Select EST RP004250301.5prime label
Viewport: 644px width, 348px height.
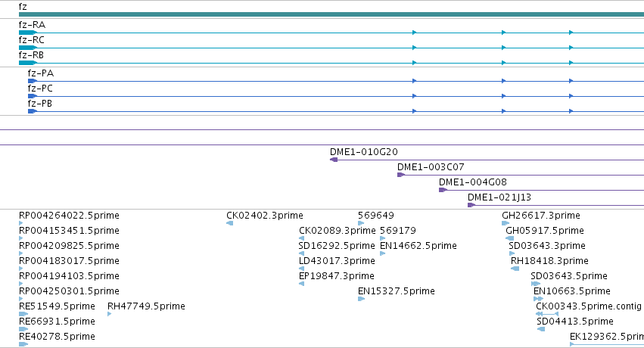69,291
